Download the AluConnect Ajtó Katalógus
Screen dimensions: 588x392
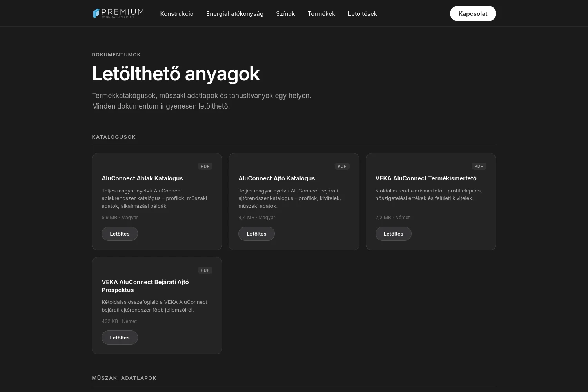coord(256,234)
